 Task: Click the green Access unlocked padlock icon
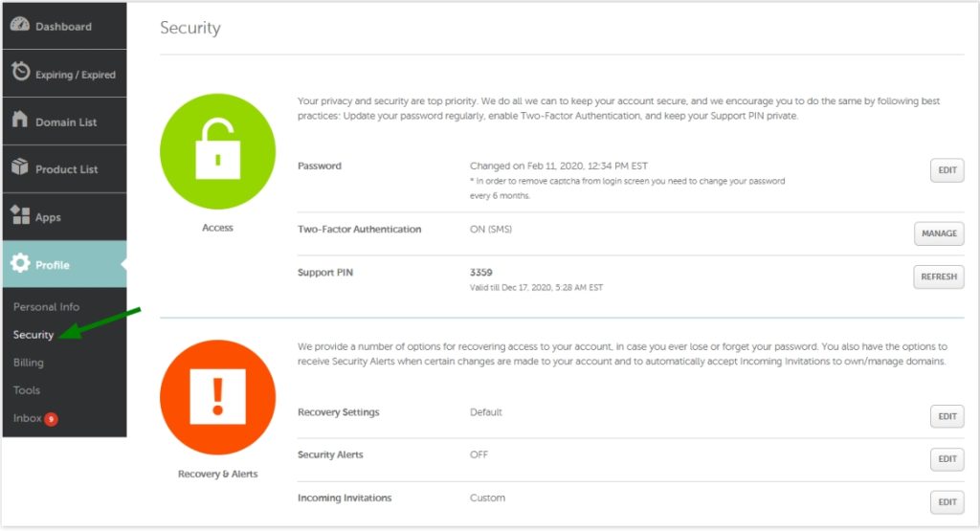pyautogui.click(x=217, y=151)
